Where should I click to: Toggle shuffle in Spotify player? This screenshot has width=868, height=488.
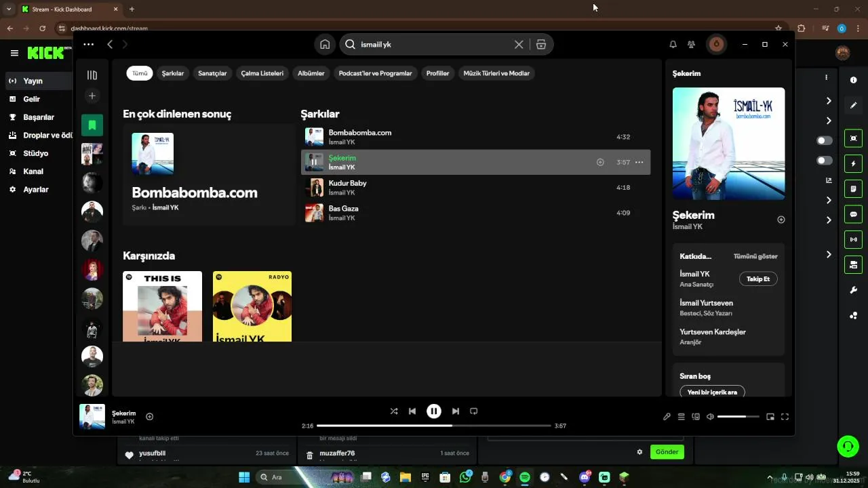(394, 411)
